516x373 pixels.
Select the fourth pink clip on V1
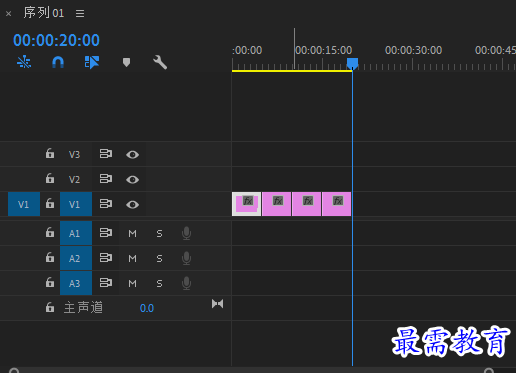tap(336, 204)
